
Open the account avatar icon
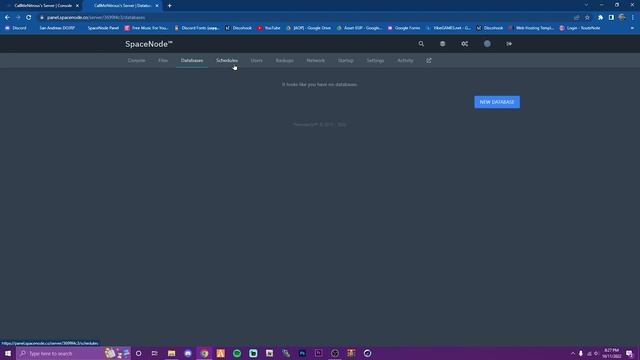(x=487, y=44)
